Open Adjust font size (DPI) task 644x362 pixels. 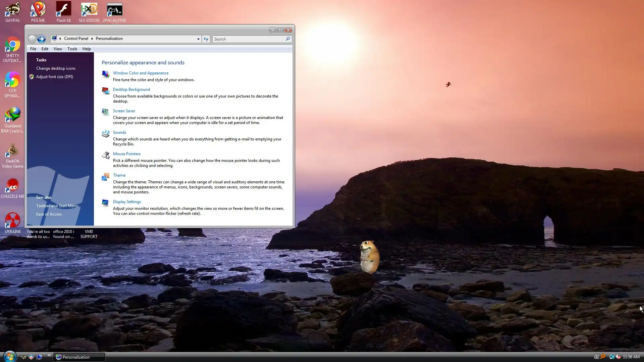(x=54, y=77)
